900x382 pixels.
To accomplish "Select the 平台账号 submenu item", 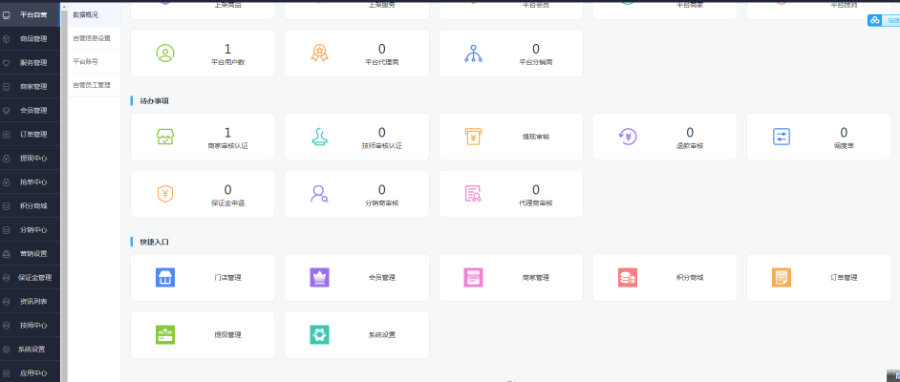I will (94, 61).
